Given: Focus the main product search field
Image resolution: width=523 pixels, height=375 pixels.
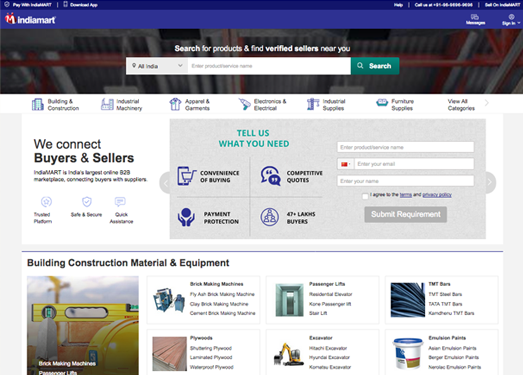Looking at the screenshot, I should [269, 66].
